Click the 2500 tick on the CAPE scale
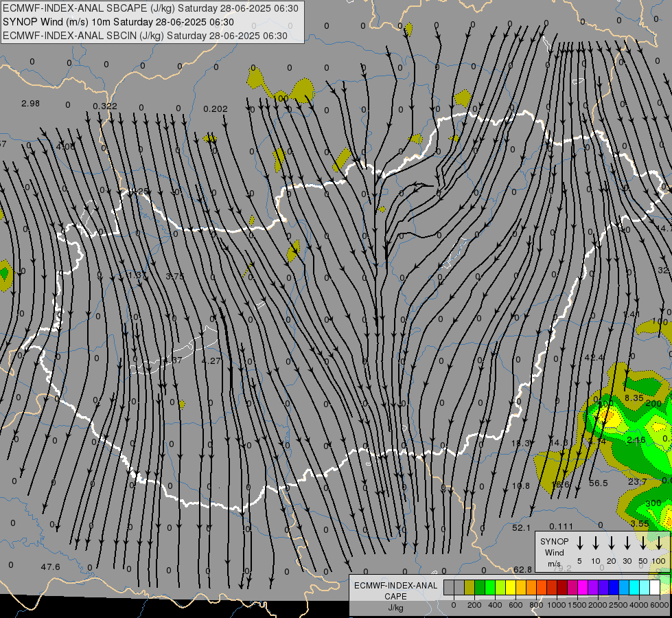This screenshot has width=672, height=618. (618, 605)
